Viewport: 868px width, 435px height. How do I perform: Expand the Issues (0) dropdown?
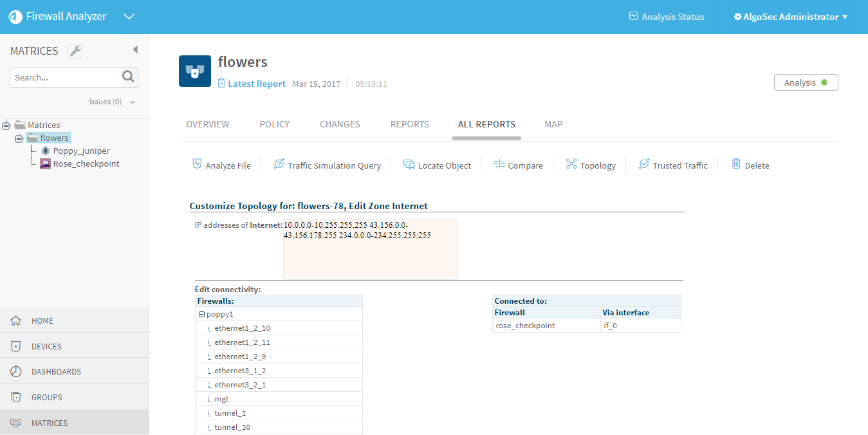pos(132,102)
